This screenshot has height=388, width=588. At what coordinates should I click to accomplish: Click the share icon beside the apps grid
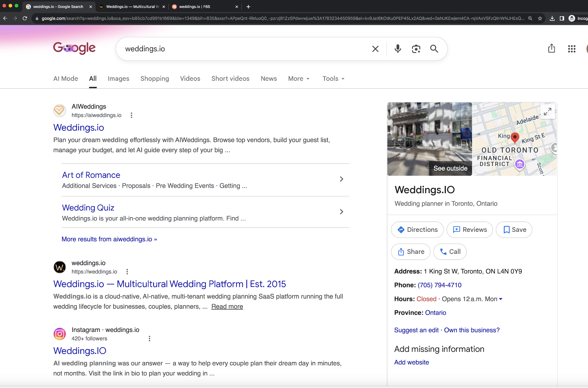point(551,48)
